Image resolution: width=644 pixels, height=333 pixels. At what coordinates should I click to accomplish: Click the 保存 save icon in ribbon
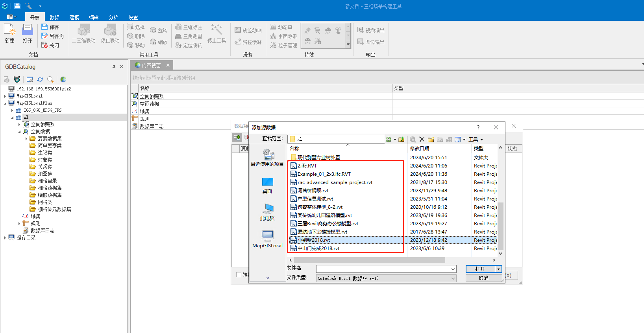click(45, 27)
